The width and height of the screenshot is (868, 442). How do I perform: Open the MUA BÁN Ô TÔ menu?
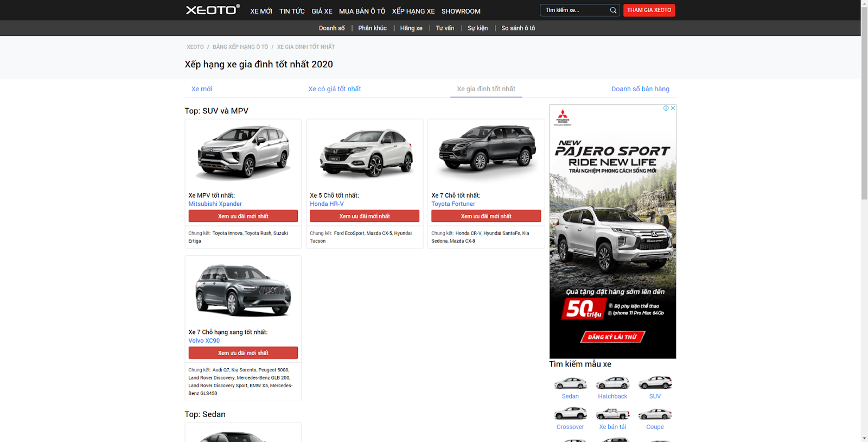pos(362,11)
